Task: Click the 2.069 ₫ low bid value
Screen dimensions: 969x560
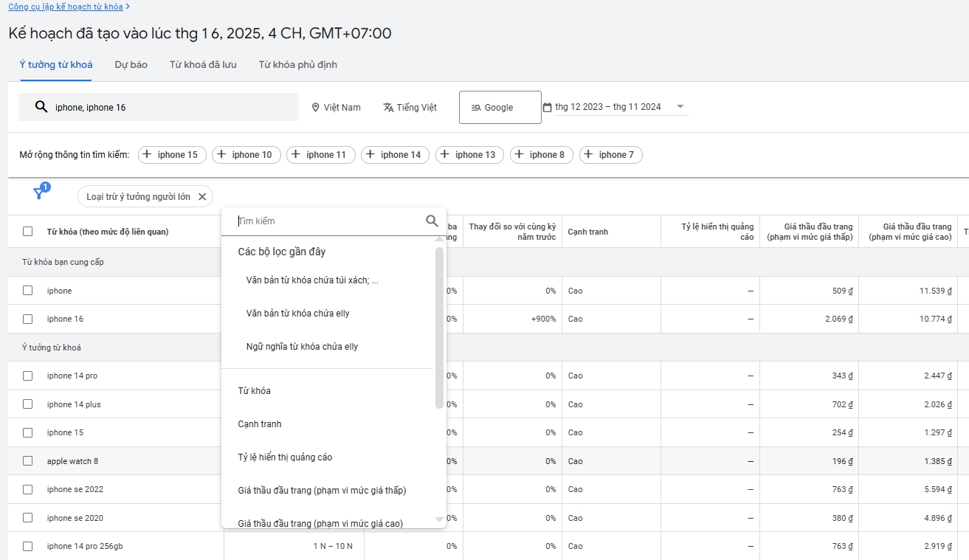Action: tap(838, 319)
